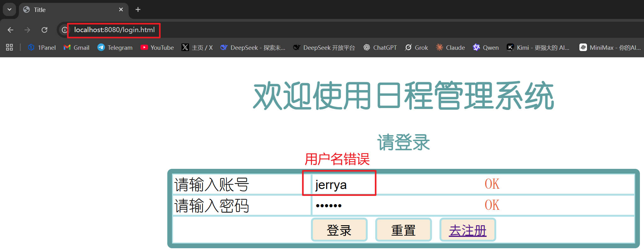Open the Grok bookmark
This screenshot has height=252, width=644.
417,48
